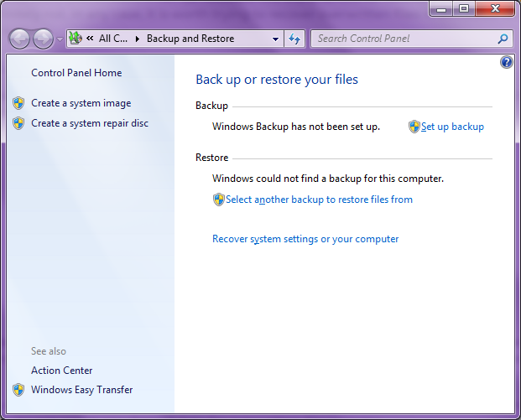
Task: Click shield icon beside 'Select another backup'
Action: point(219,200)
